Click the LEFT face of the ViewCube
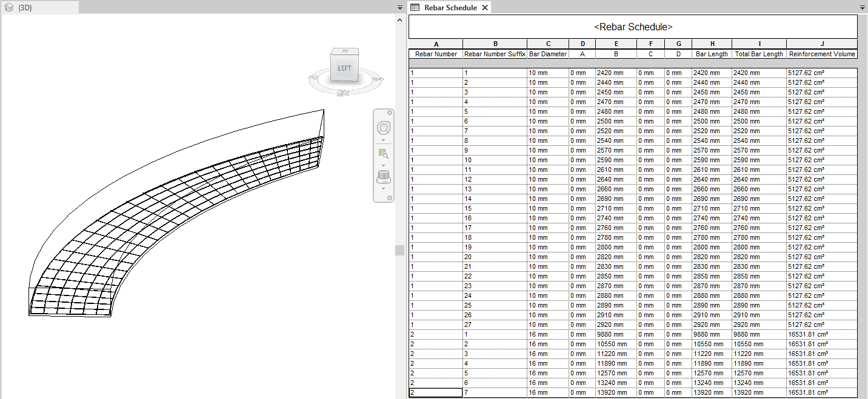The image size is (868, 399). click(x=344, y=68)
